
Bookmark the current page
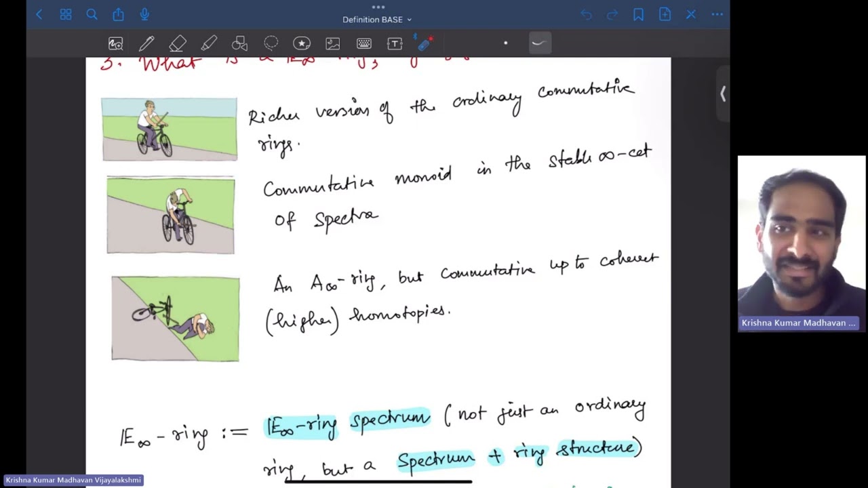pos(638,14)
